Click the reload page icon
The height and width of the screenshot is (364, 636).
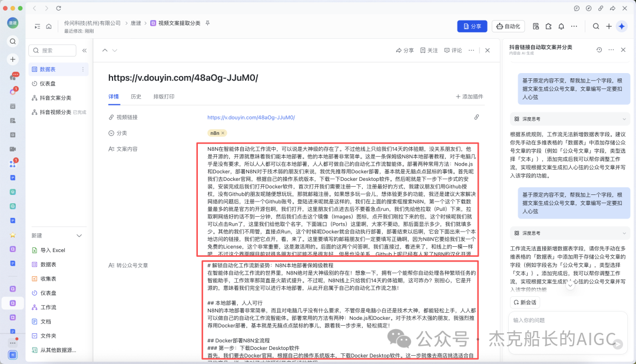(x=58, y=8)
